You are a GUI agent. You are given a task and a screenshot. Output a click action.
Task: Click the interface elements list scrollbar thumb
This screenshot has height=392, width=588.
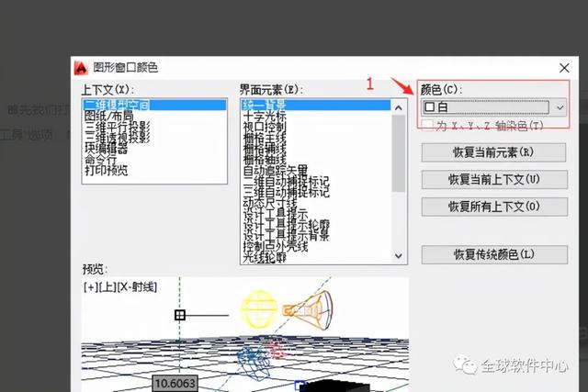399,153
